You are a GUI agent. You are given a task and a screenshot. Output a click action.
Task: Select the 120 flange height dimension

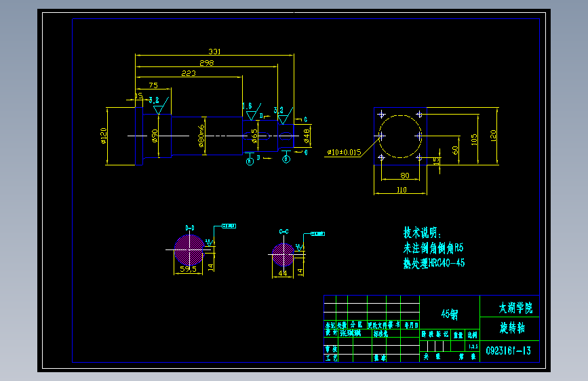point(493,136)
